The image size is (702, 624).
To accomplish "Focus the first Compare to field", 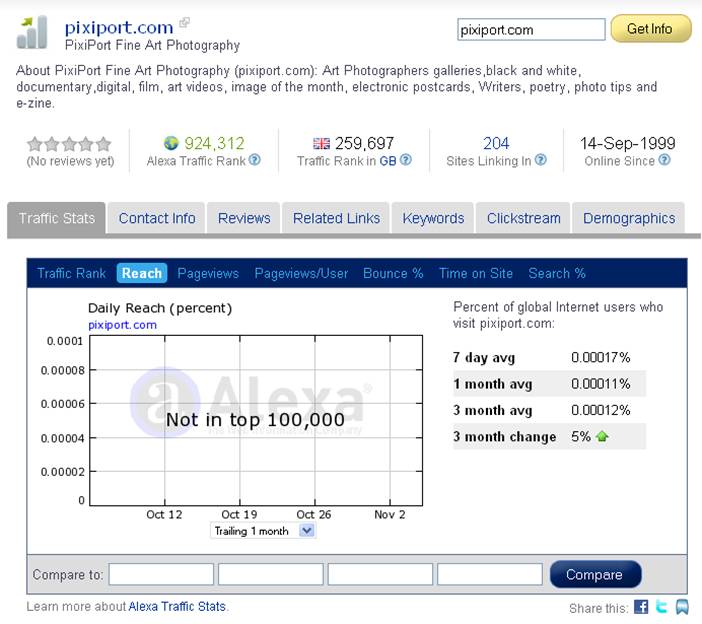I will [161, 574].
